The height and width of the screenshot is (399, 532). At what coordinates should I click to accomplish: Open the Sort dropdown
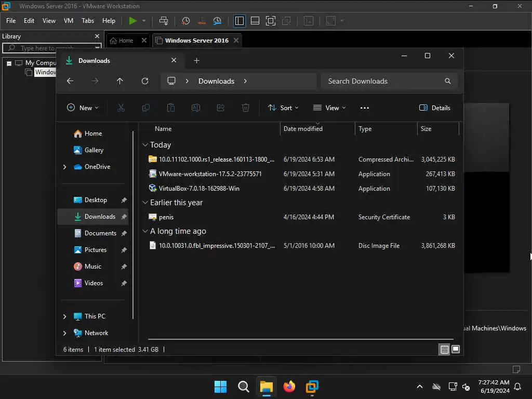tap(283, 108)
